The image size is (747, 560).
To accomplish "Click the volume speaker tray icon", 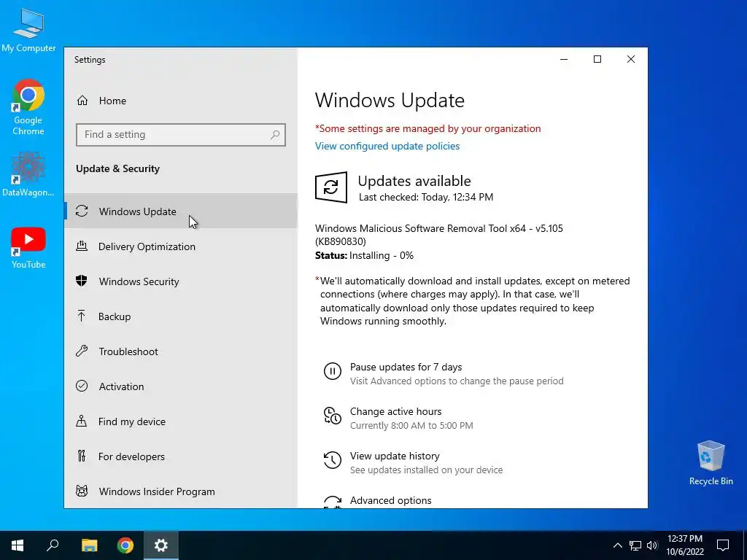I will [652, 545].
